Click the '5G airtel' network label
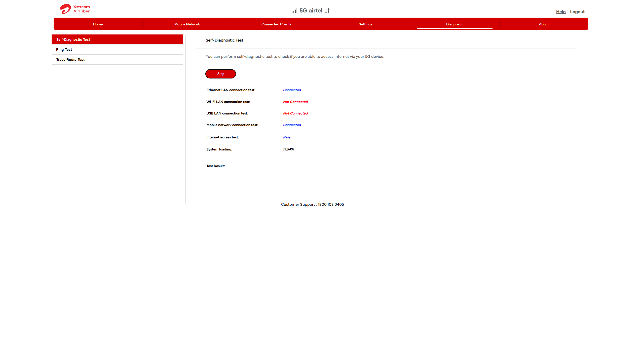Viewport: 644px width, 362px height. [311, 11]
